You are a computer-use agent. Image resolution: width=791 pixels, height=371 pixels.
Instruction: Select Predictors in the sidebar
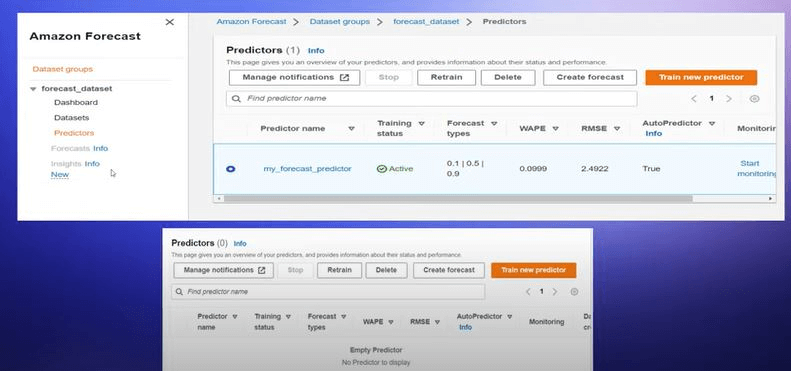[x=74, y=133]
